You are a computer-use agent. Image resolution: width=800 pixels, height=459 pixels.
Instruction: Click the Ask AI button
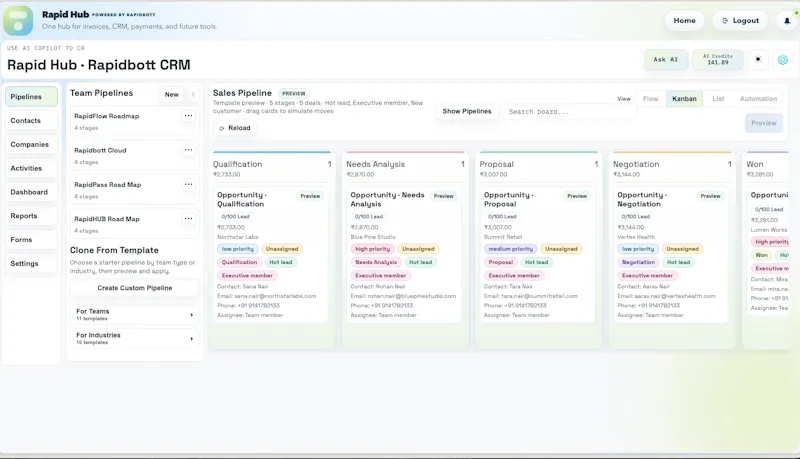(666, 60)
